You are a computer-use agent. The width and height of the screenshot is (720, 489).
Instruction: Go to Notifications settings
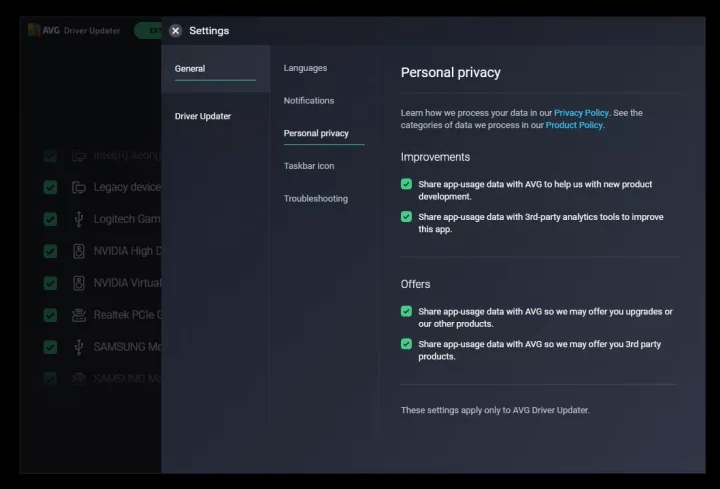click(x=309, y=101)
